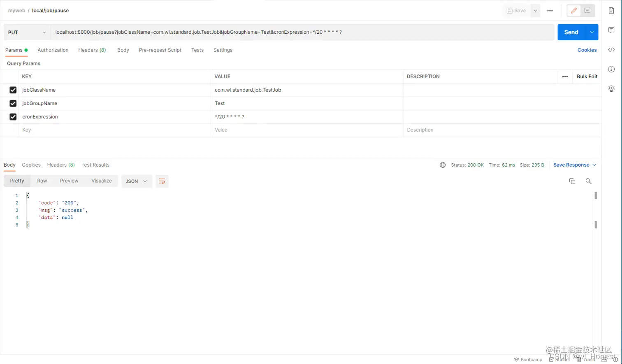
Task: Open the Send options dropdown arrow
Action: coord(592,32)
